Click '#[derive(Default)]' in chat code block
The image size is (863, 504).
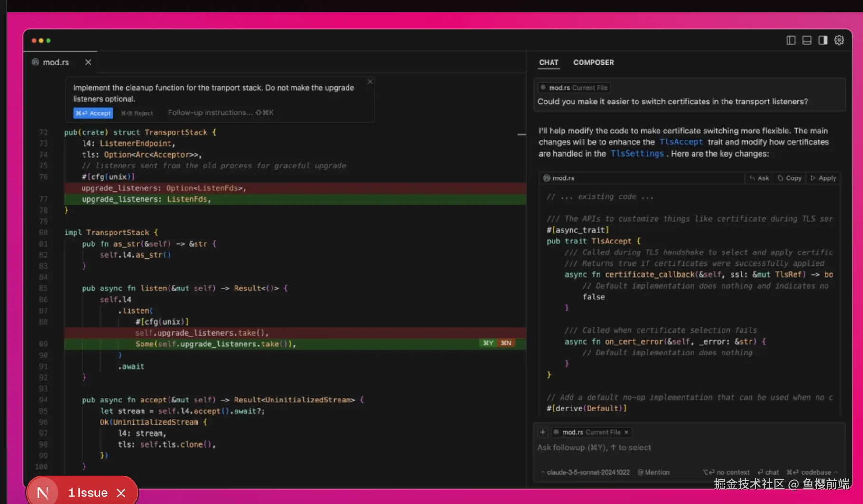click(586, 408)
